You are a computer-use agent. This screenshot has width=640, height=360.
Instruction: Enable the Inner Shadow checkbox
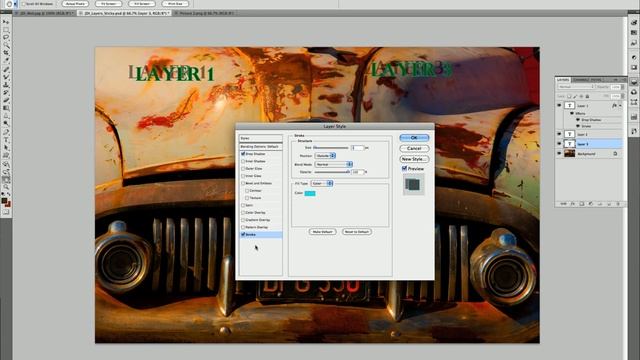tap(243, 161)
